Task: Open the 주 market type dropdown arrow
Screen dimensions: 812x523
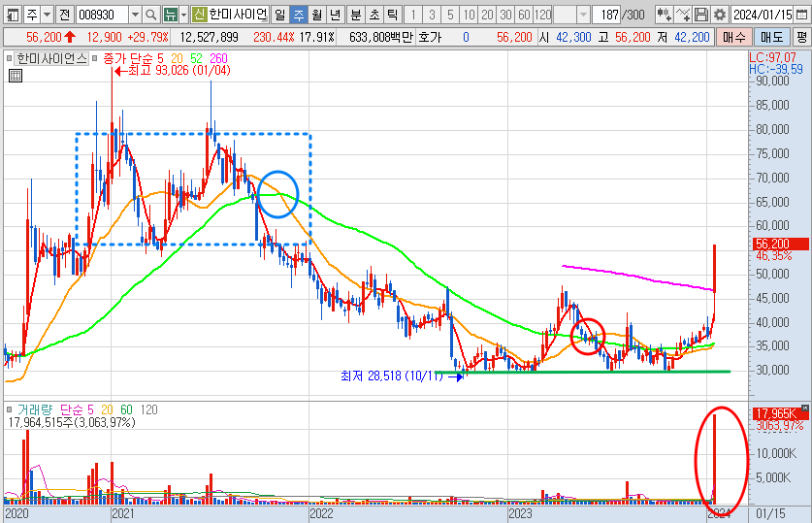Action: pyautogui.click(x=48, y=15)
